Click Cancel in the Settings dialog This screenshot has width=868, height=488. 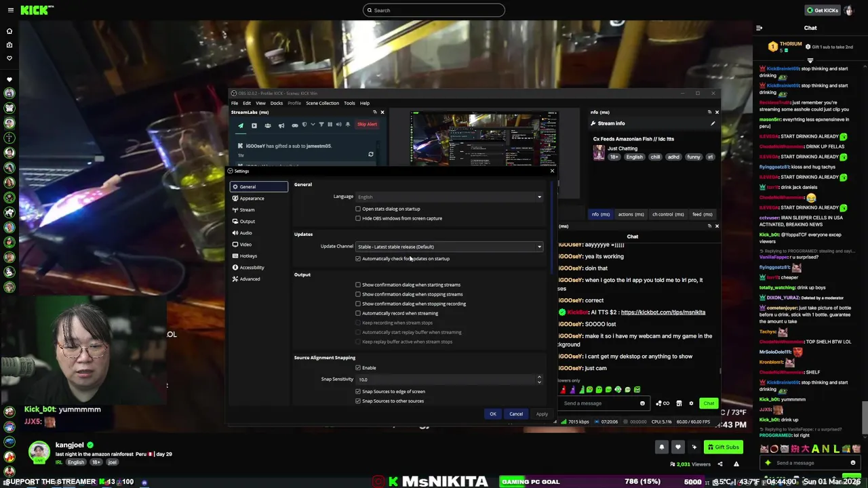tap(516, 414)
